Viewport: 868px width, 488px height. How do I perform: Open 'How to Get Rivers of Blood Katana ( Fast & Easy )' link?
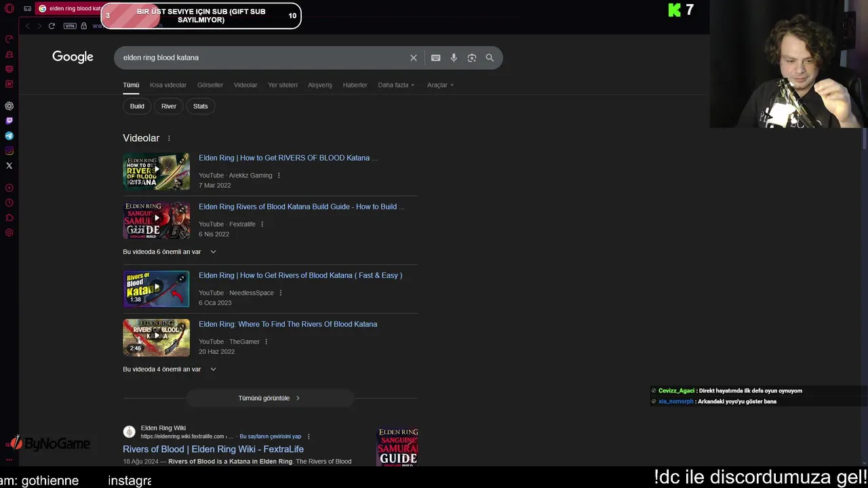coord(300,275)
